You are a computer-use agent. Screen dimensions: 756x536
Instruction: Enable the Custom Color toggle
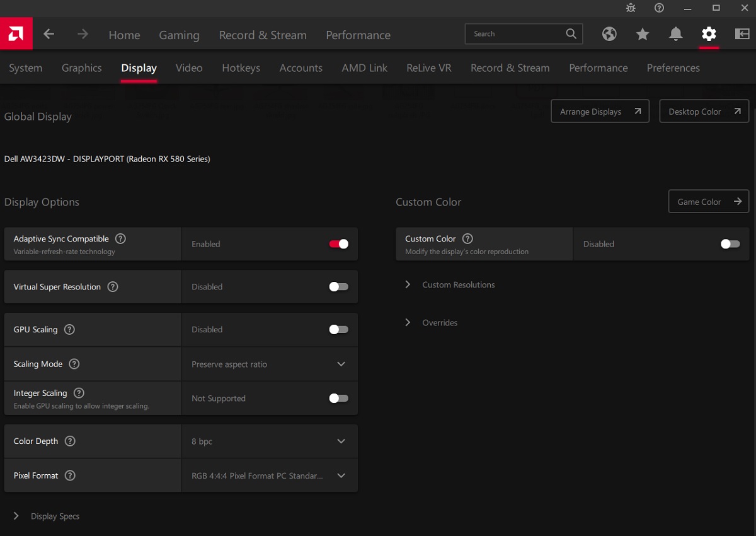click(x=730, y=244)
